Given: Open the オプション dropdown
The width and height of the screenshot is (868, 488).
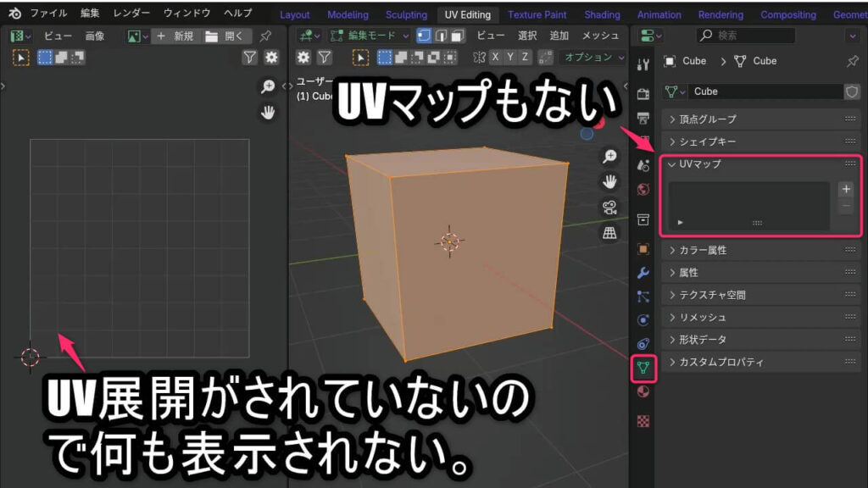Looking at the screenshot, I should 593,58.
